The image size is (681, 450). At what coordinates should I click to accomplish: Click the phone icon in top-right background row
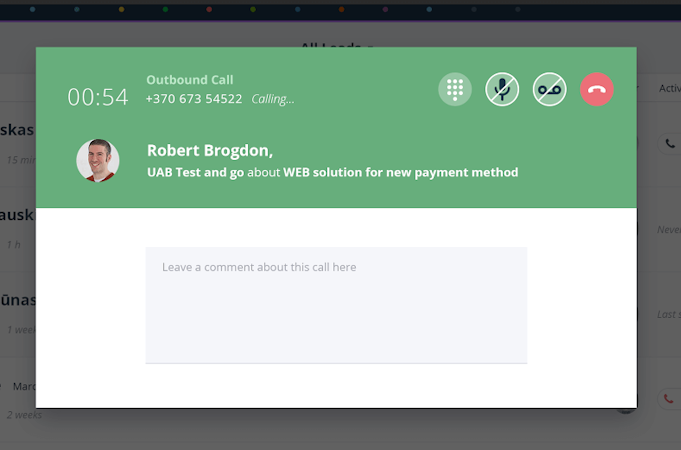669,143
